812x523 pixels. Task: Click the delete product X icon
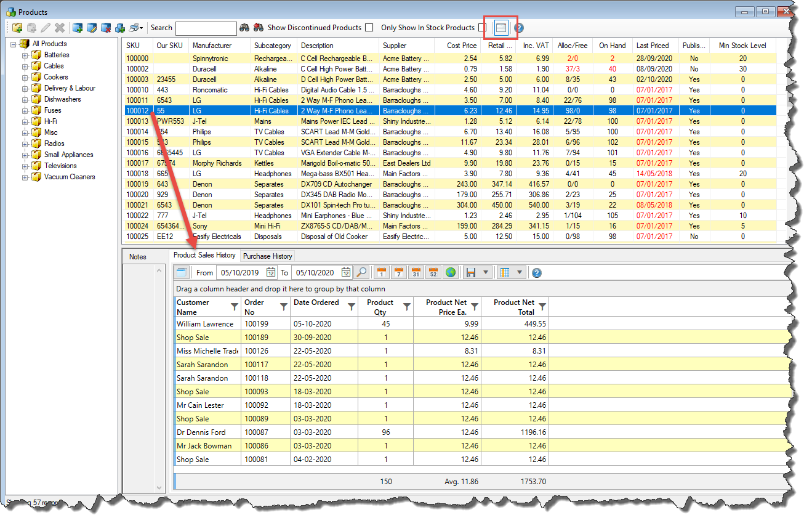[60, 28]
